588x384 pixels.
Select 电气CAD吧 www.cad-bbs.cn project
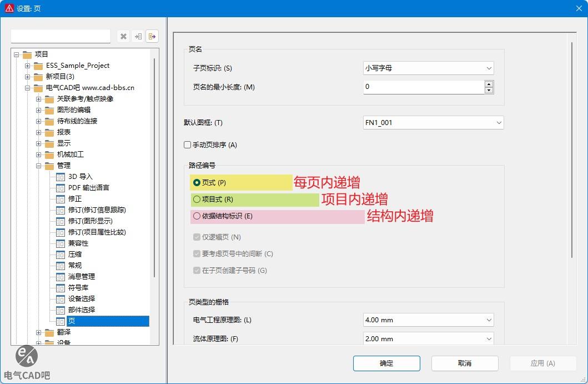click(x=89, y=88)
